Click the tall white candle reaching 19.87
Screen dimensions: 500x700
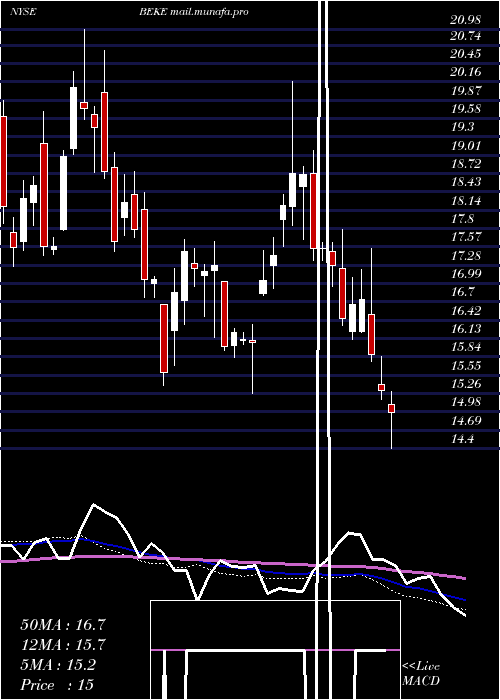tap(73, 118)
